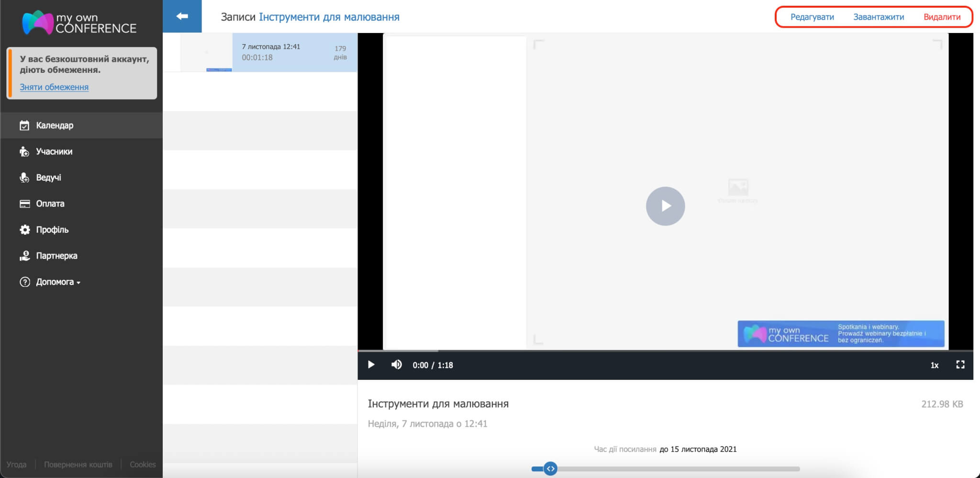Download recording via Завантажити
Viewport: 980px width, 478px height.
879,17
